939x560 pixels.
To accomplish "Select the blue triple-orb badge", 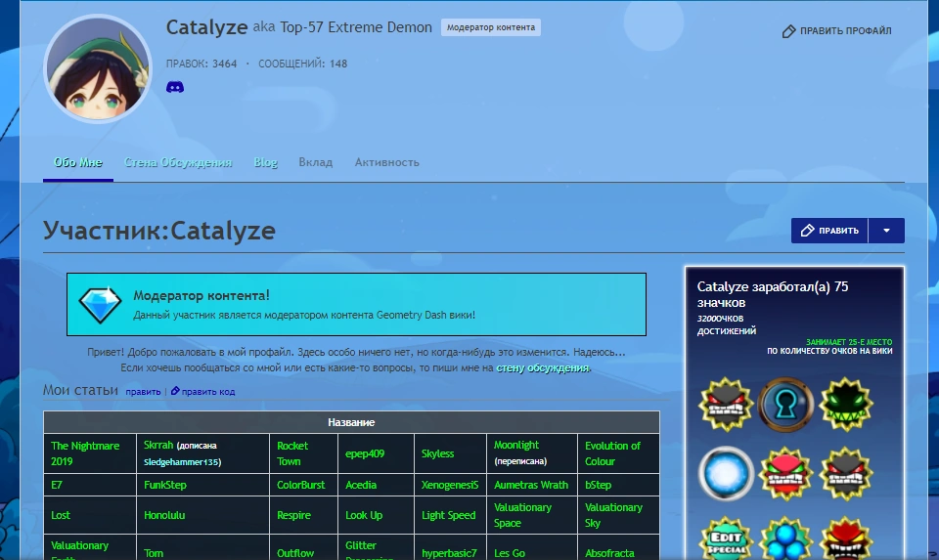I will coord(785,538).
